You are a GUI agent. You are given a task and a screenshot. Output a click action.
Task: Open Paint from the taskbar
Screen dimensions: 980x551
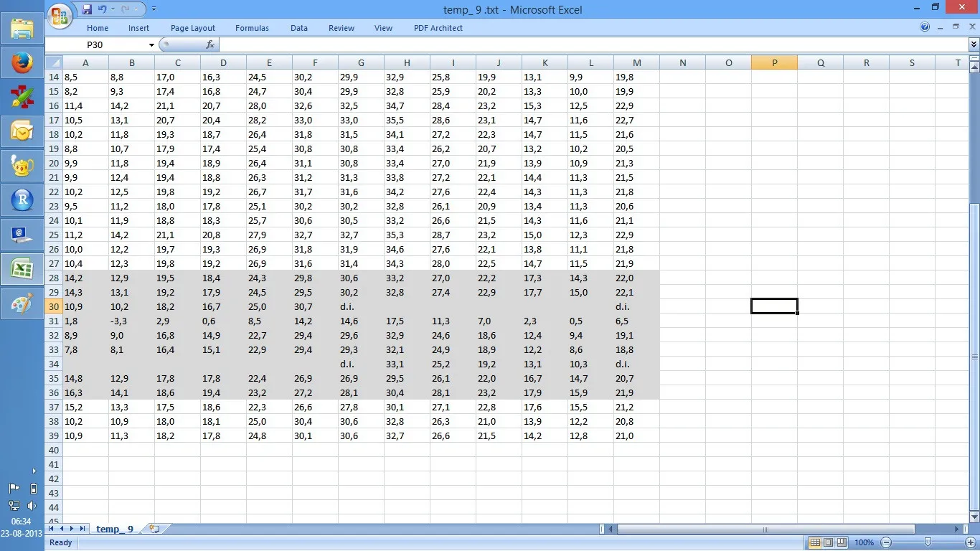pyautogui.click(x=22, y=304)
